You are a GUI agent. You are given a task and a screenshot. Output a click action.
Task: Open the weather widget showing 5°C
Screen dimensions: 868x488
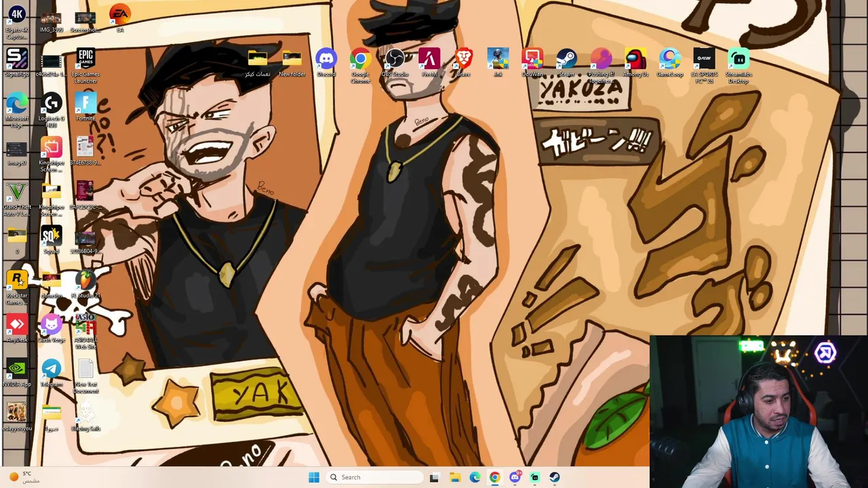24,477
